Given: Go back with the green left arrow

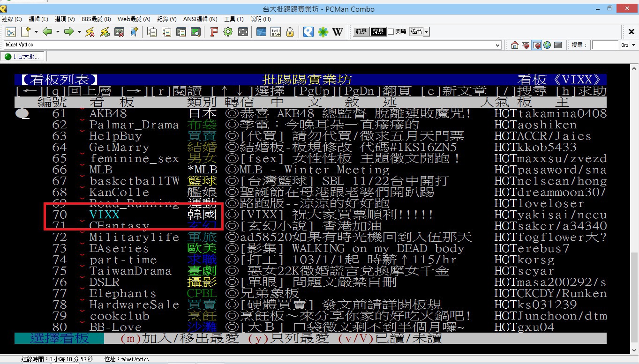Looking at the screenshot, I should 47,32.
